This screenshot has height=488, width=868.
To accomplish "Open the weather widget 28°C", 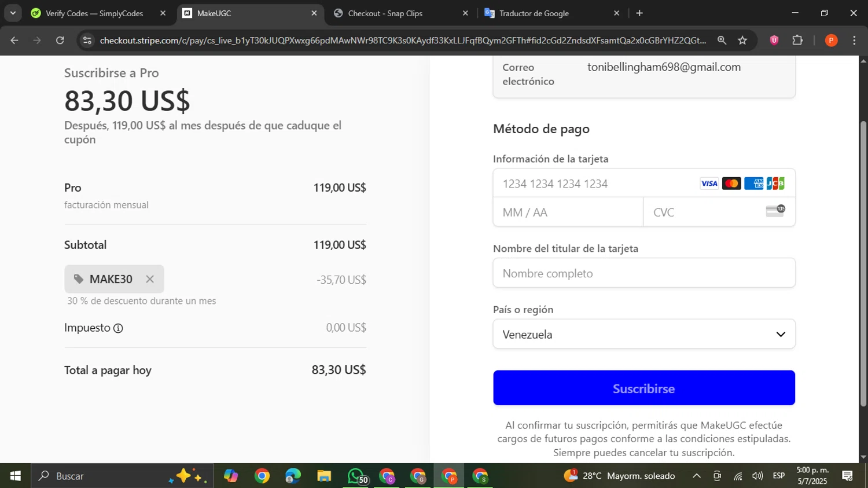I will point(619,476).
